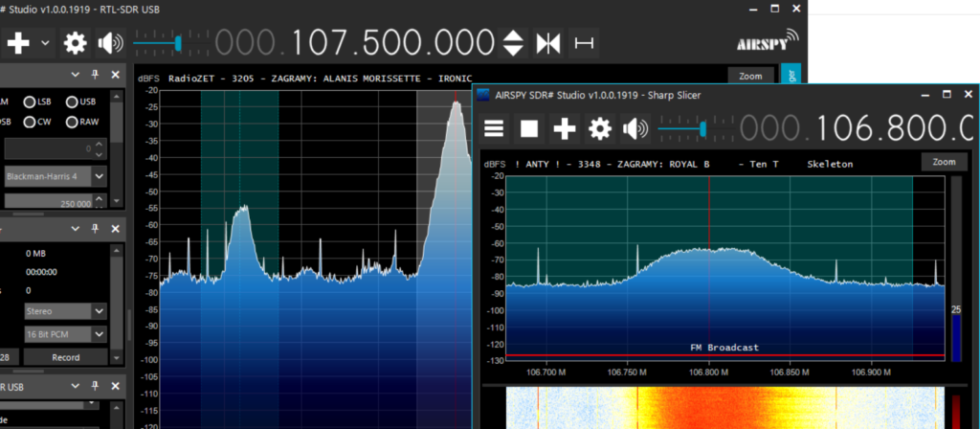Click the button labeled 28 beside Record

pyautogui.click(x=9, y=358)
